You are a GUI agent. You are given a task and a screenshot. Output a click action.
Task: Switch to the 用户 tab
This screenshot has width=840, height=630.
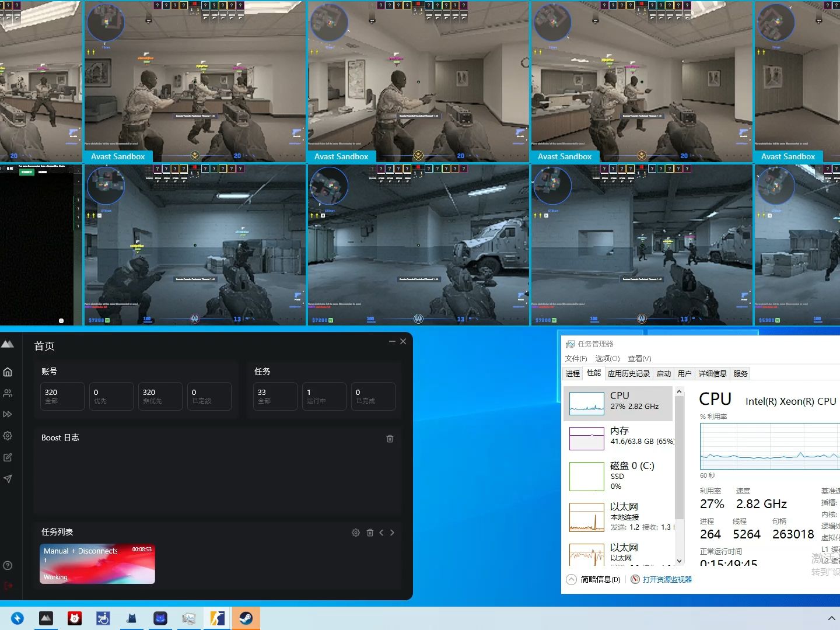pyautogui.click(x=685, y=374)
